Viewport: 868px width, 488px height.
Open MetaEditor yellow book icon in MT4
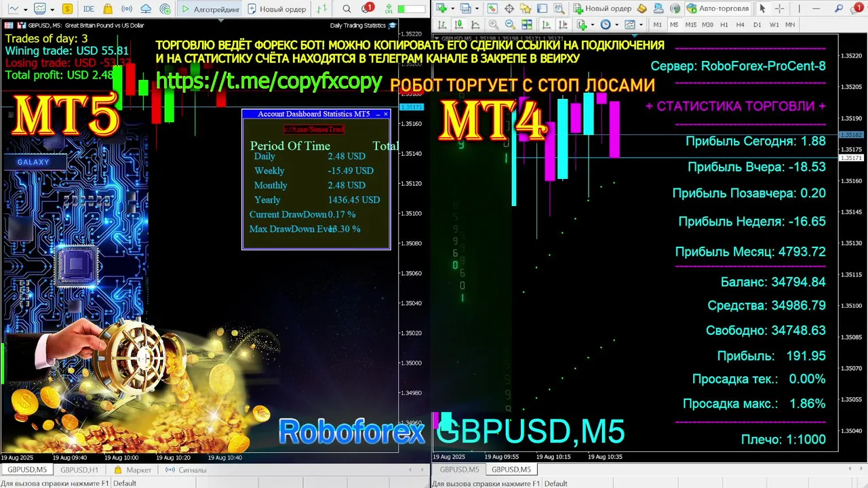pos(642,9)
